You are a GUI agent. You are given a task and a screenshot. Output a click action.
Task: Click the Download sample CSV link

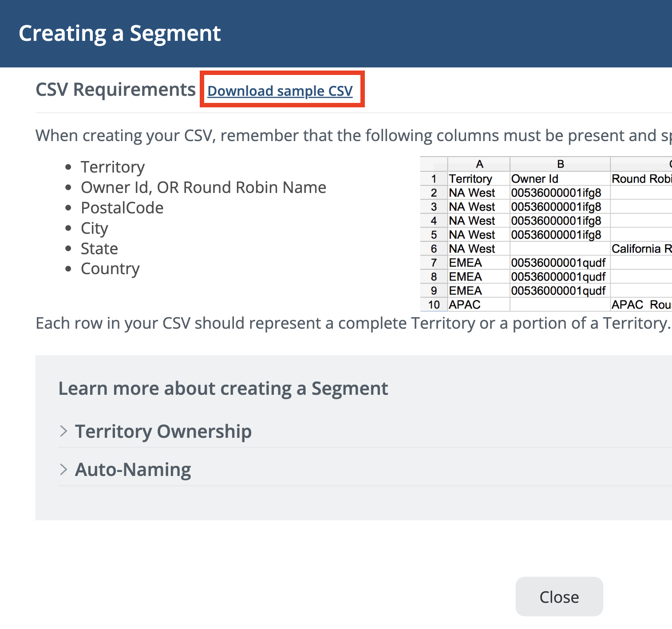280,91
